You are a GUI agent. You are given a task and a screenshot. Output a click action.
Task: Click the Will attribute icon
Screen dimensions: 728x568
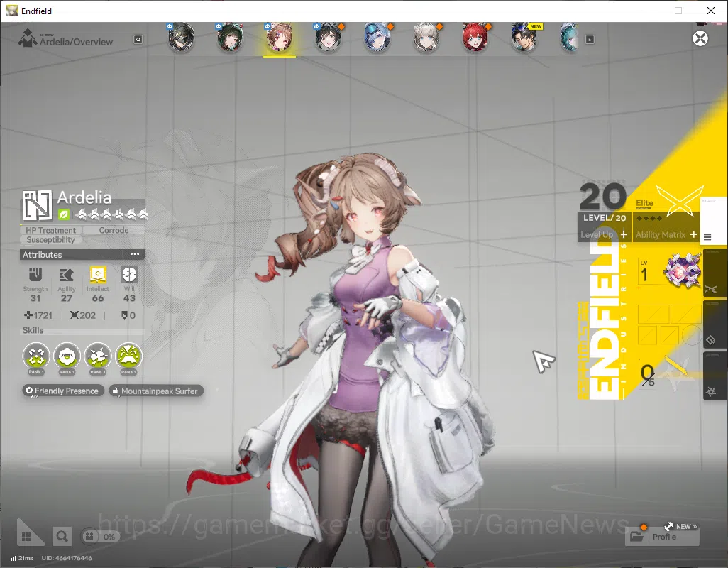129,275
